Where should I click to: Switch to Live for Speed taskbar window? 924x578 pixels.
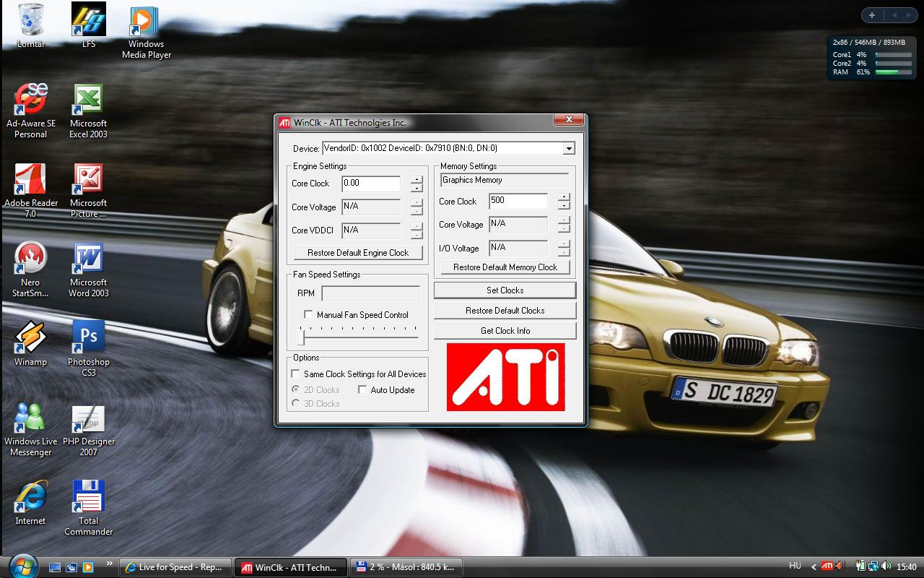click(x=175, y=567)
